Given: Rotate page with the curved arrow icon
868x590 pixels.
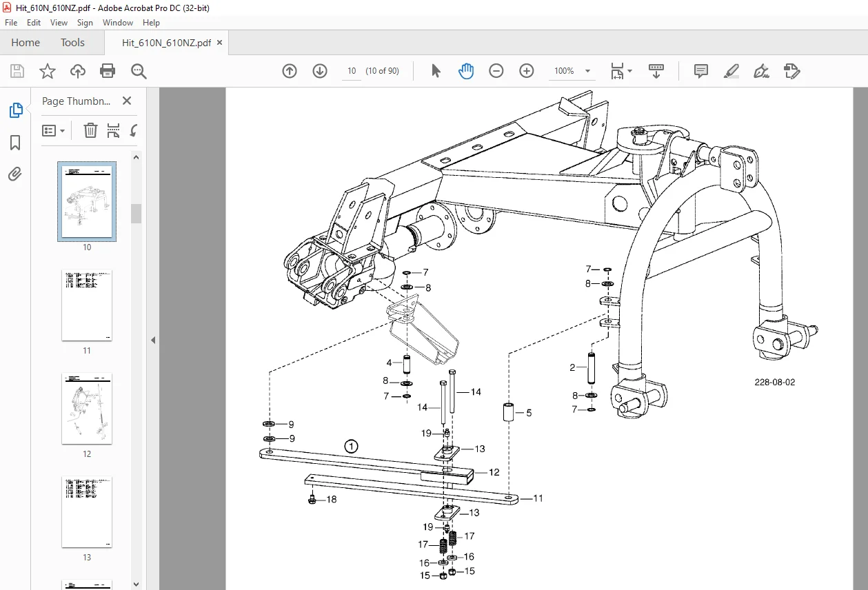Looking at the screenshot, I should point(133,130).
